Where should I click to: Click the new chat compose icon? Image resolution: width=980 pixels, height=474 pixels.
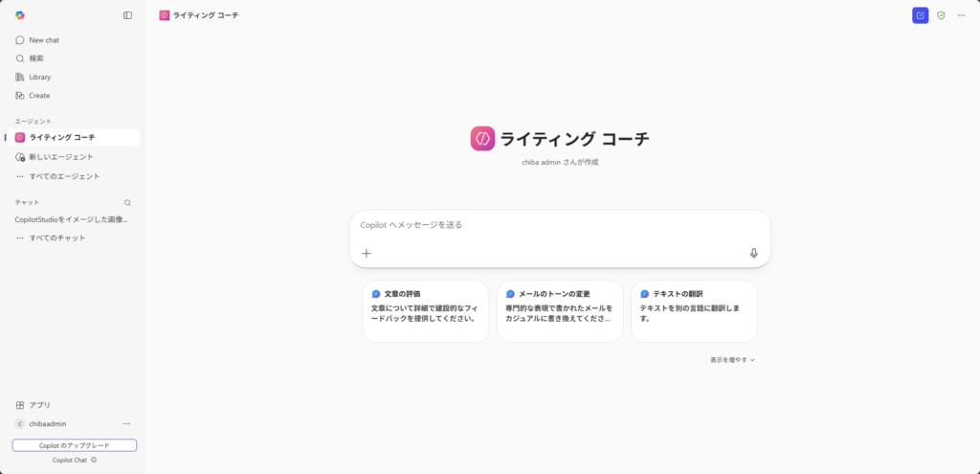(x=920, y=15)
